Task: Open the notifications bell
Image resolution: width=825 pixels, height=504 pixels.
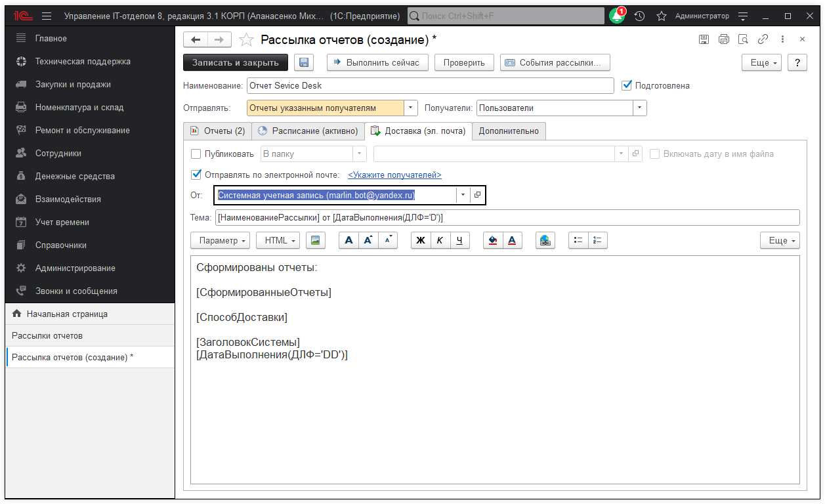Action: pyautogui.click(x=616, y=16)
